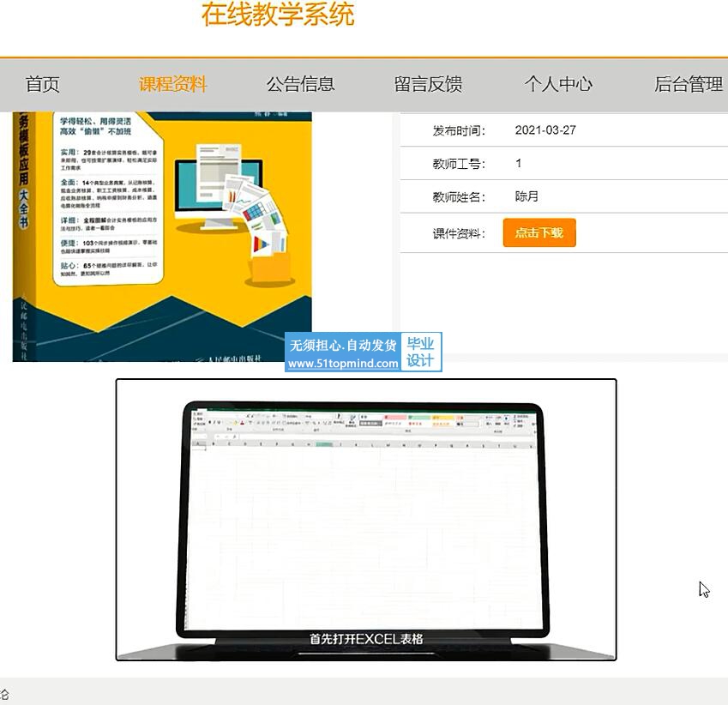The width and height of the screenshot is (728, 705).
Task: Click the 教师工号 value 1
Action: point(519,163)
